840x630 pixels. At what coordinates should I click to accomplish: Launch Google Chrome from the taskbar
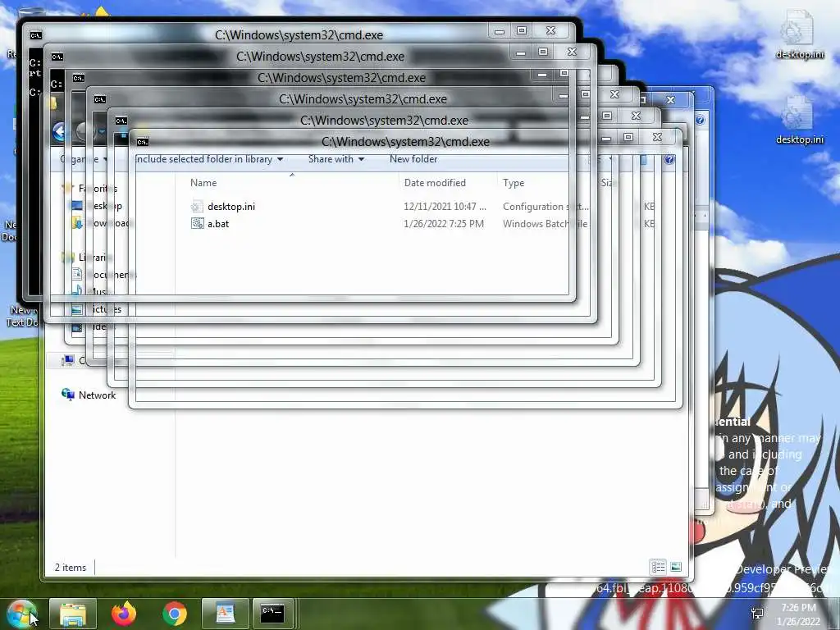[x=175, y=614]
